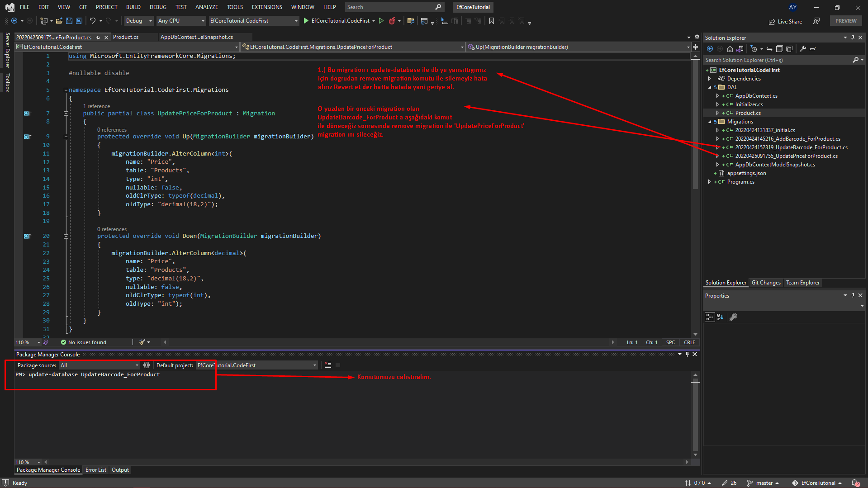This screenshot has height=488, width=868.
Task: Open the DEBUG menu
Action: pyautogui.click(x=158, y=7)
